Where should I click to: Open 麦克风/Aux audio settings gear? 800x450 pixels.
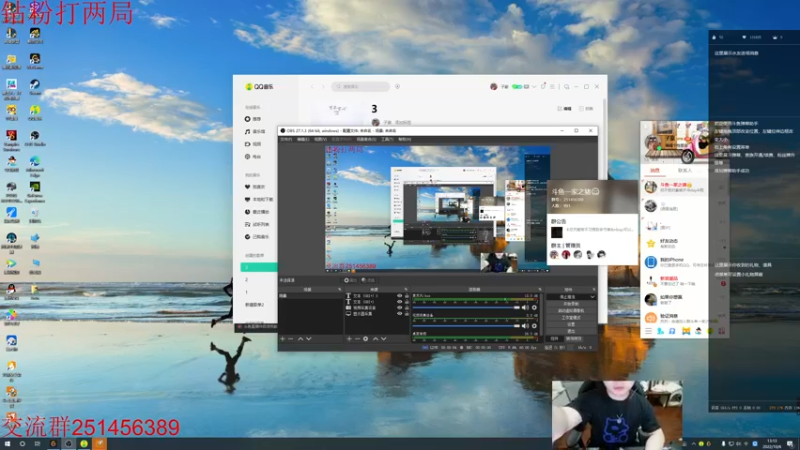[534, 307]
